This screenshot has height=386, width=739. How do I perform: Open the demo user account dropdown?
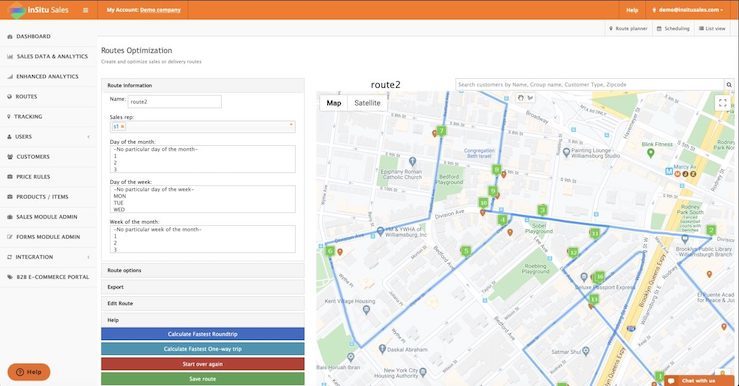pos(688,10)
